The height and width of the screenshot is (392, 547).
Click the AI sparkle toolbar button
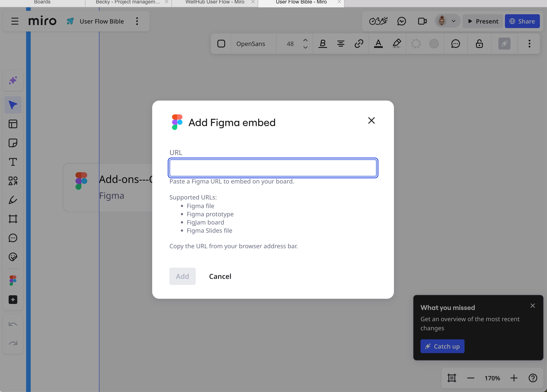(x=504, y=44)
